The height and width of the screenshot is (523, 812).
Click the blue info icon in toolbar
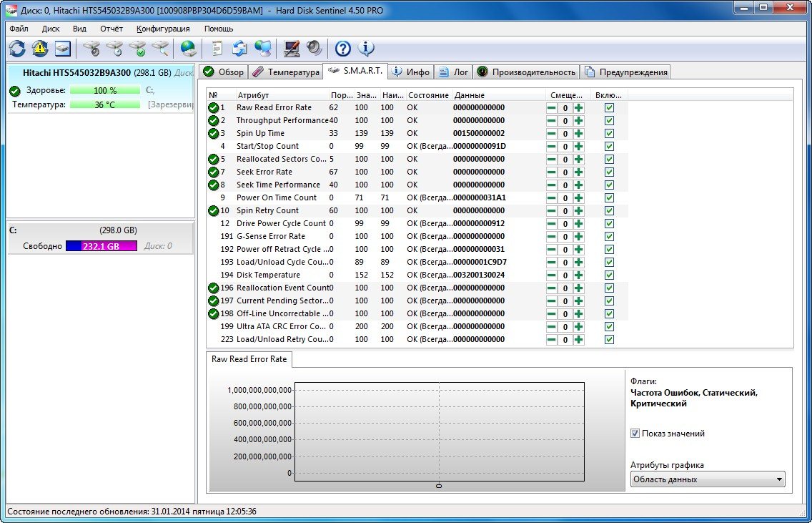(x=366, y=49)
